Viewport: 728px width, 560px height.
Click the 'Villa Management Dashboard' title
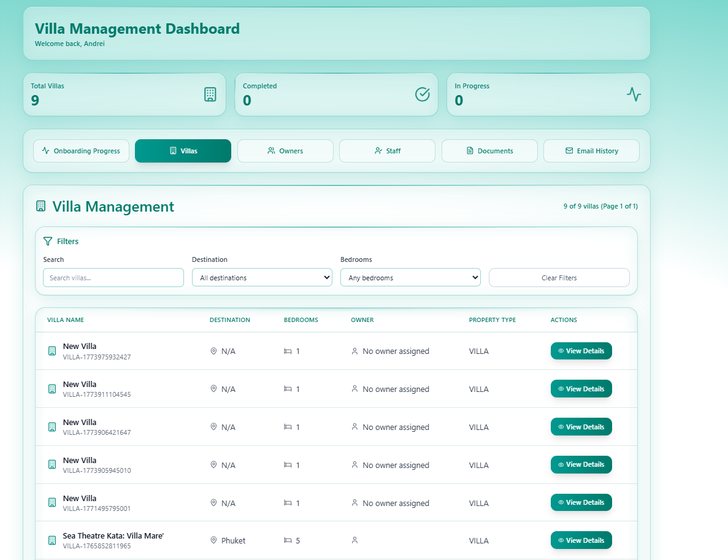click(x=137, y=29)
